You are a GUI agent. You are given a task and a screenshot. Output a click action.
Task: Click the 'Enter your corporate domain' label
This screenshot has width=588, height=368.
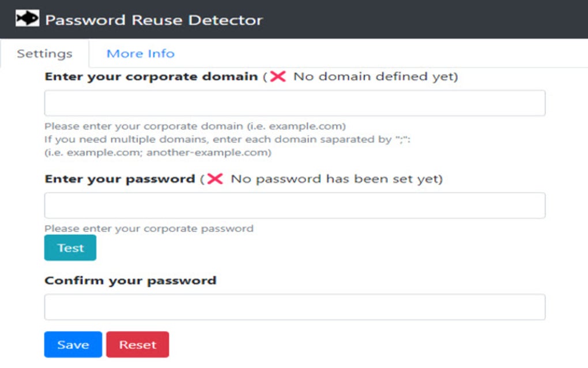(151, 77)
